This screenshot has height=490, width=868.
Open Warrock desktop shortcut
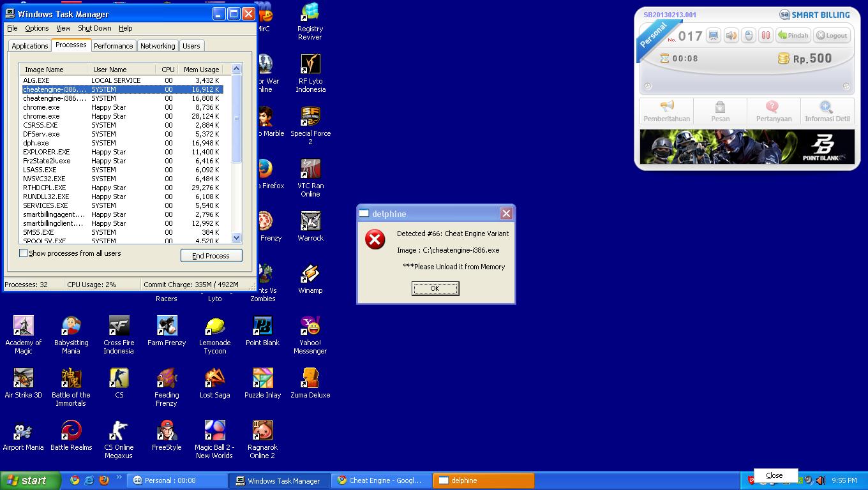(310, 226)
